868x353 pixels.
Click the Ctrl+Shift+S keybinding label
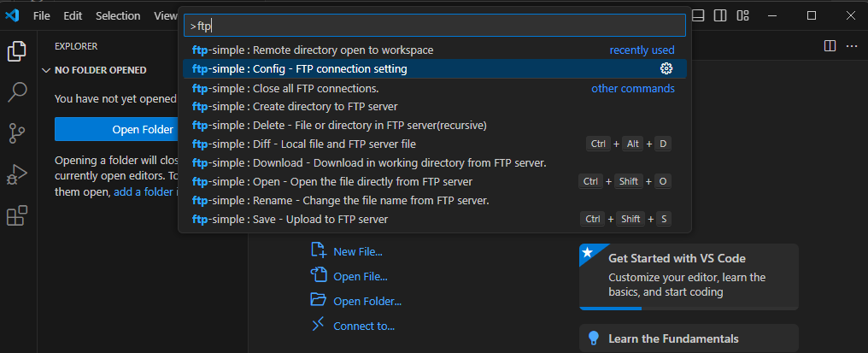pyautogui.click(x=625, y=220)
